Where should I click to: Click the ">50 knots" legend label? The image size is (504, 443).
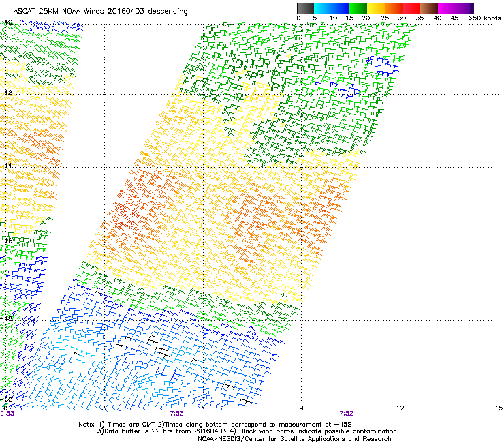[x=484, y=18]
